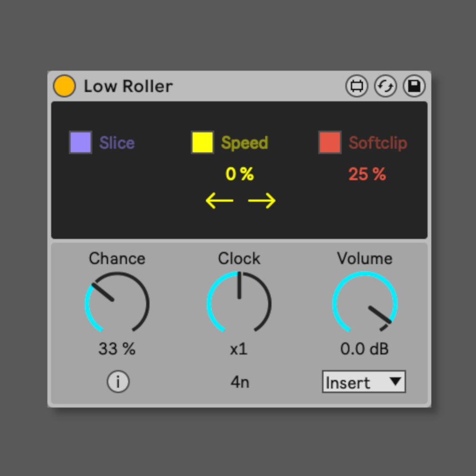
Task: Click the yellow right arrow under Speed
Action: (262, 201)
